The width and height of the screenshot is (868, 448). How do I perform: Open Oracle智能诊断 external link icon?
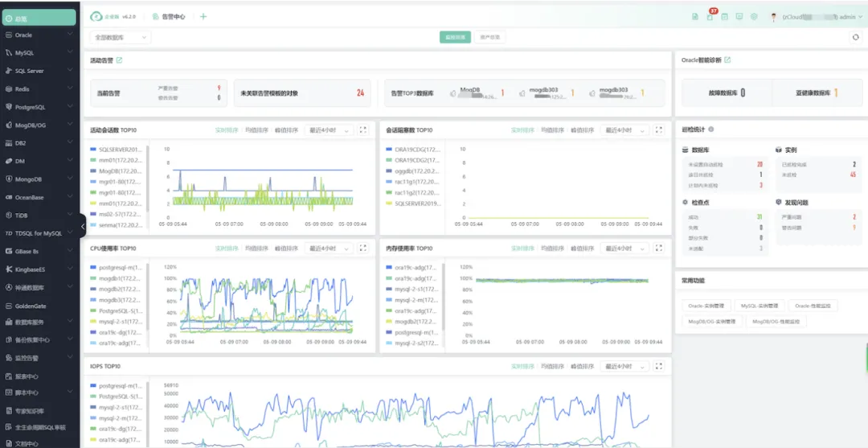pyautogui.click(x=728, y=60)
